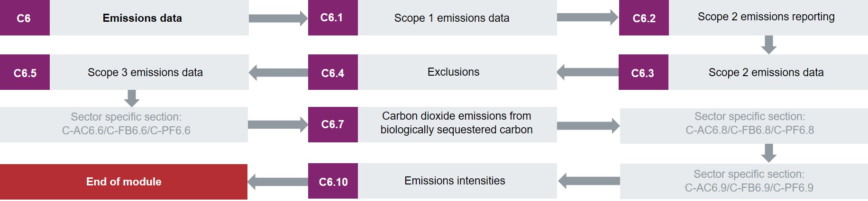
Task: Select the purple C6.1 code box
Action: pyautogui.click(x=333, y=17)
